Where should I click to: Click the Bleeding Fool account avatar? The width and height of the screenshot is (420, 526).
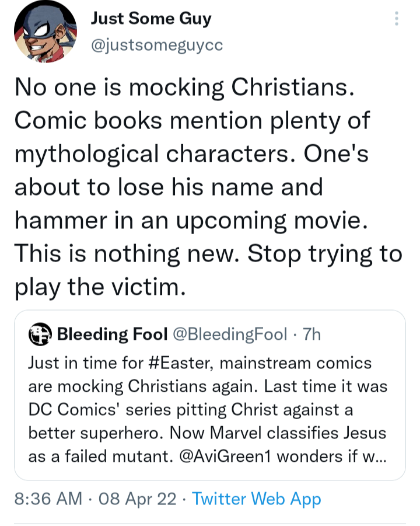40,334
